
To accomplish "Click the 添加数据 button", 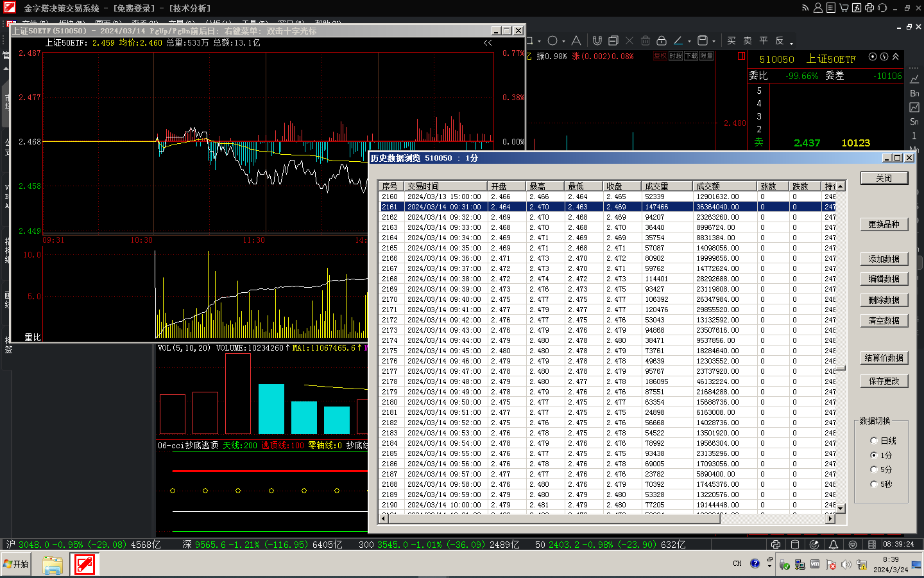I will pyautogui.click(x=884, y=259).
